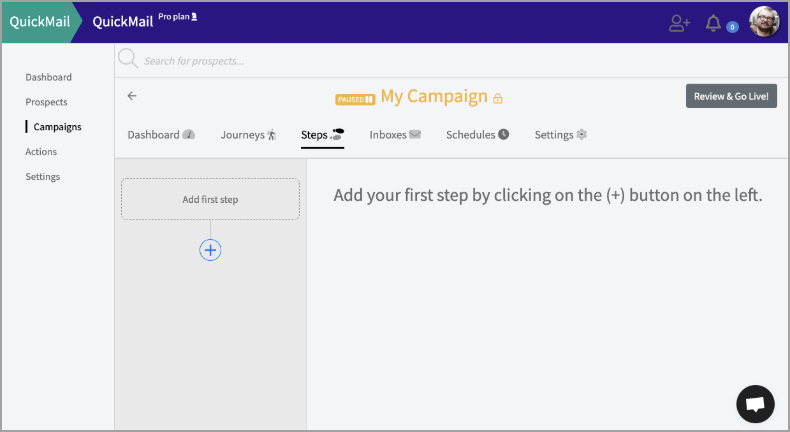
Task: Open the campaign Settings tab
Action: (x=560, y=135)
